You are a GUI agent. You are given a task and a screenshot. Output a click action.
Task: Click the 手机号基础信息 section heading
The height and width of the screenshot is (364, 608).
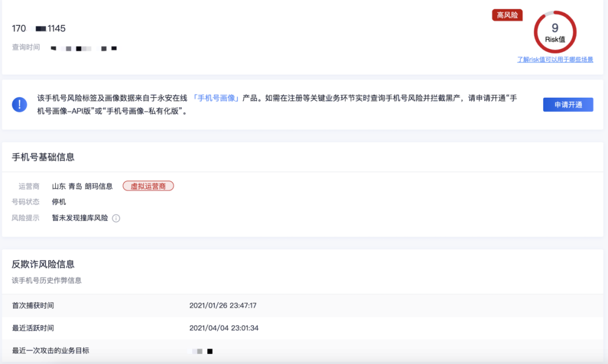(x=43, y=157)
